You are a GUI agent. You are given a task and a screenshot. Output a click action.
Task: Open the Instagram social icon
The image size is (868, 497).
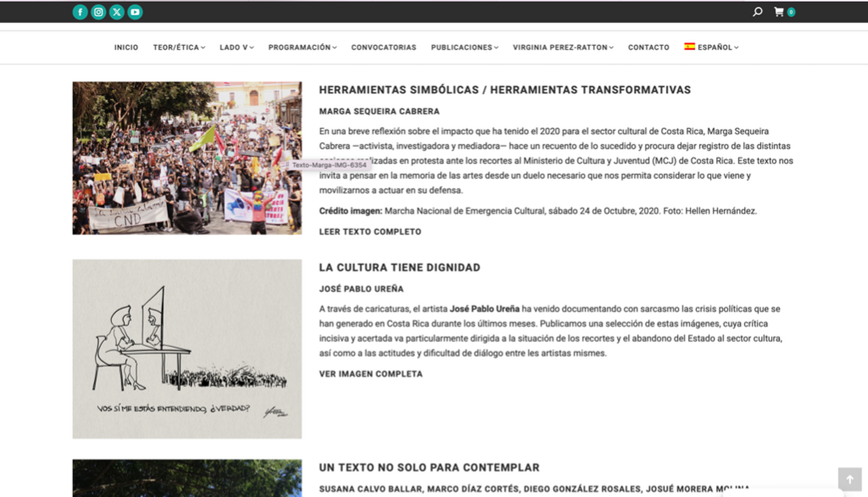(x=98, y=12)
